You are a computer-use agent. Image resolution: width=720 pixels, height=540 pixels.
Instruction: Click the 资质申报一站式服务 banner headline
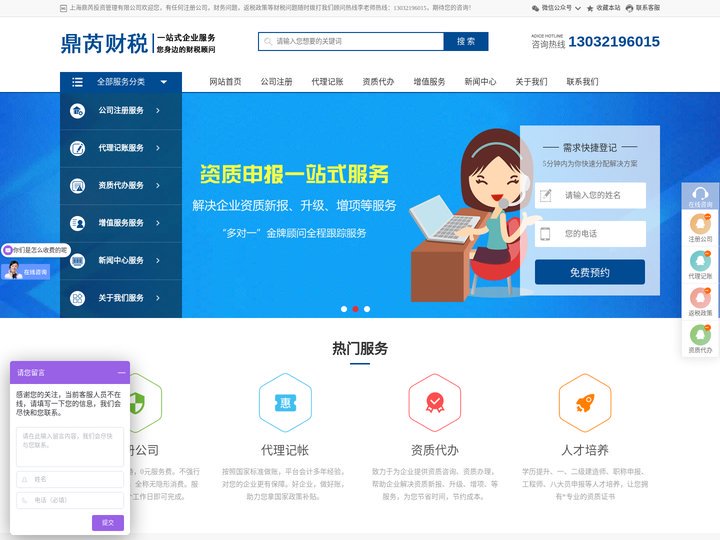pyautogui.click(x=294, y=174)
